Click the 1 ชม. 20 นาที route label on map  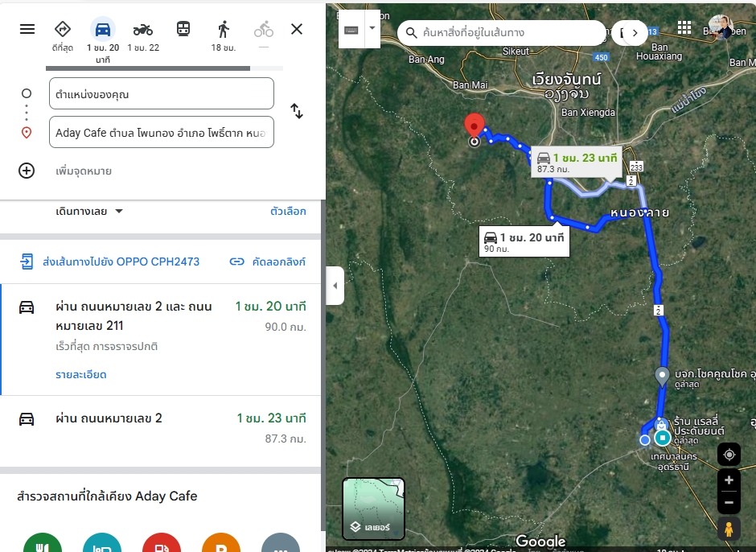524,241
